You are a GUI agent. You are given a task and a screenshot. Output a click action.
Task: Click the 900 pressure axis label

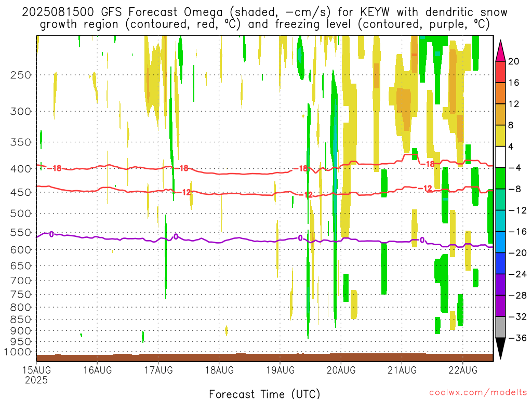click(21, 331)
